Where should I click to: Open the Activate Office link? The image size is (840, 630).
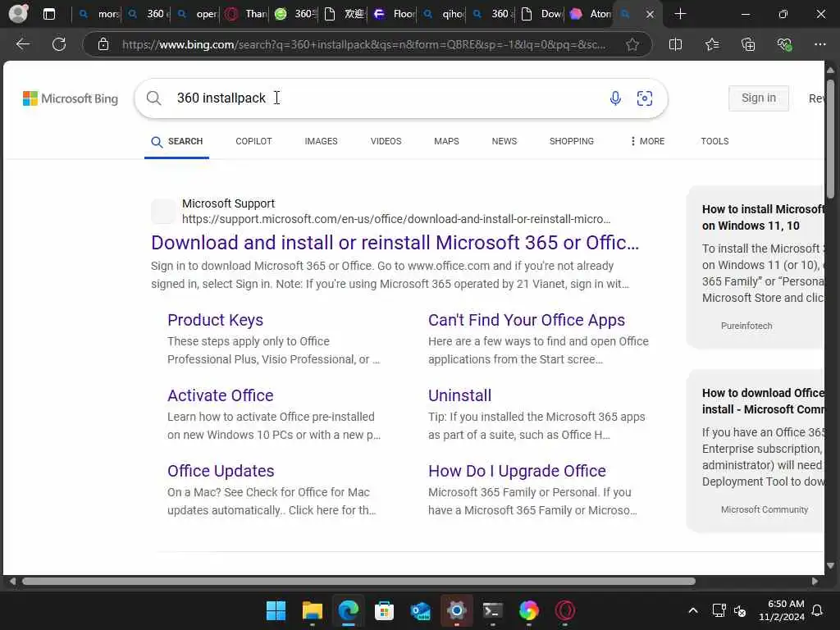click(220, 395)
